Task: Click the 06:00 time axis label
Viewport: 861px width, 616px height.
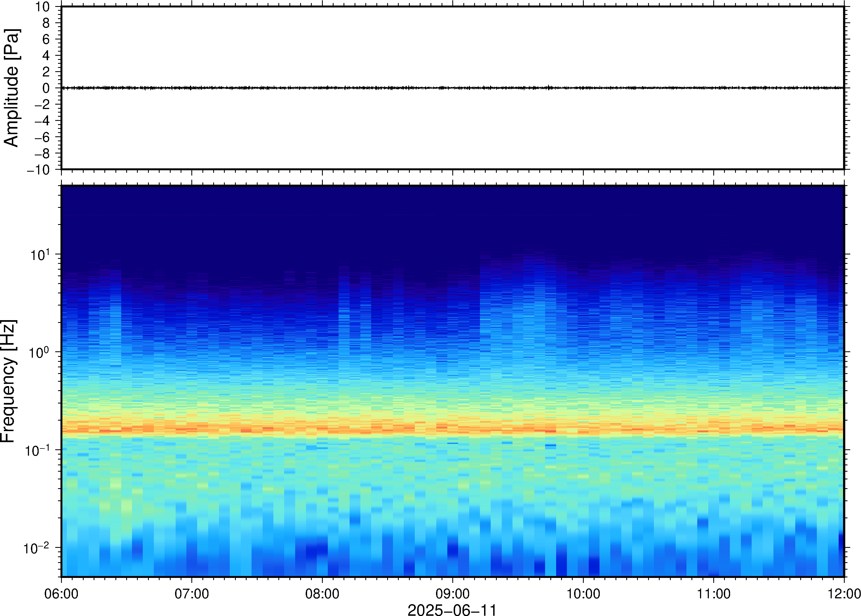Action: tap(61, 594)
